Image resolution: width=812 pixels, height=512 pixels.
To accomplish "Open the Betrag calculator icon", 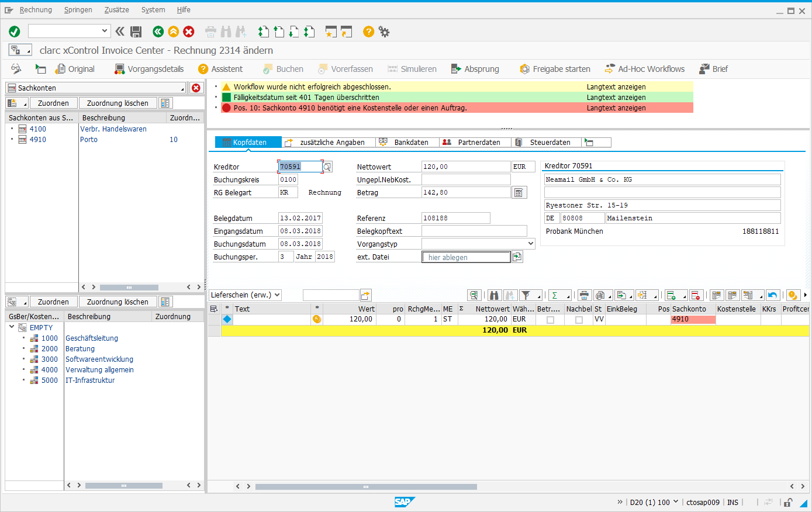I will (519, 192).
